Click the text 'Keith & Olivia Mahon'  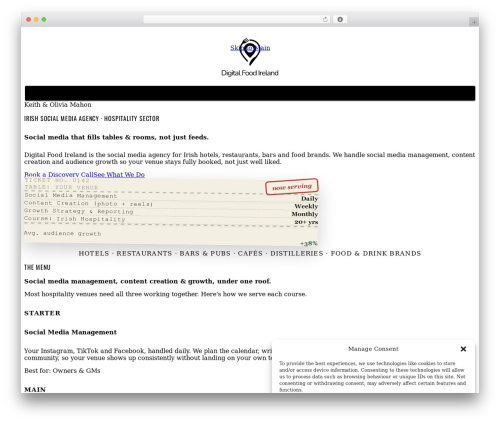58,105
